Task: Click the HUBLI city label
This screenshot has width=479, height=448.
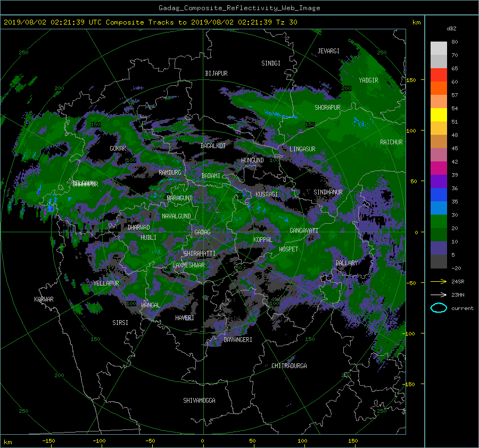Action: pyautogui.click(x=148, y=237)
